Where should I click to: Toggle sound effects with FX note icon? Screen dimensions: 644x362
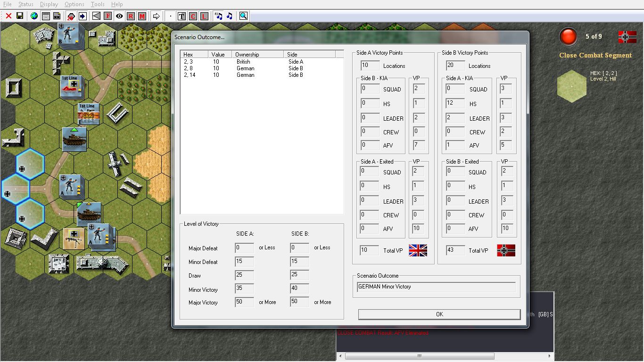pyautogui.click(x=218, y=16)
